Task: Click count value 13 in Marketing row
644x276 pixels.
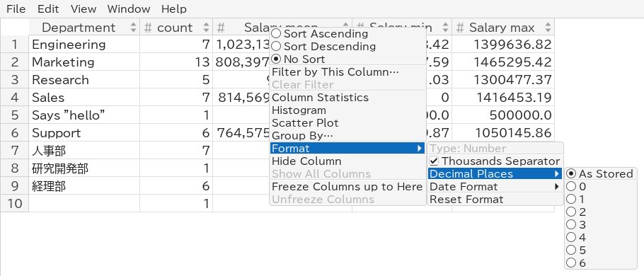Action: point(176,62)
